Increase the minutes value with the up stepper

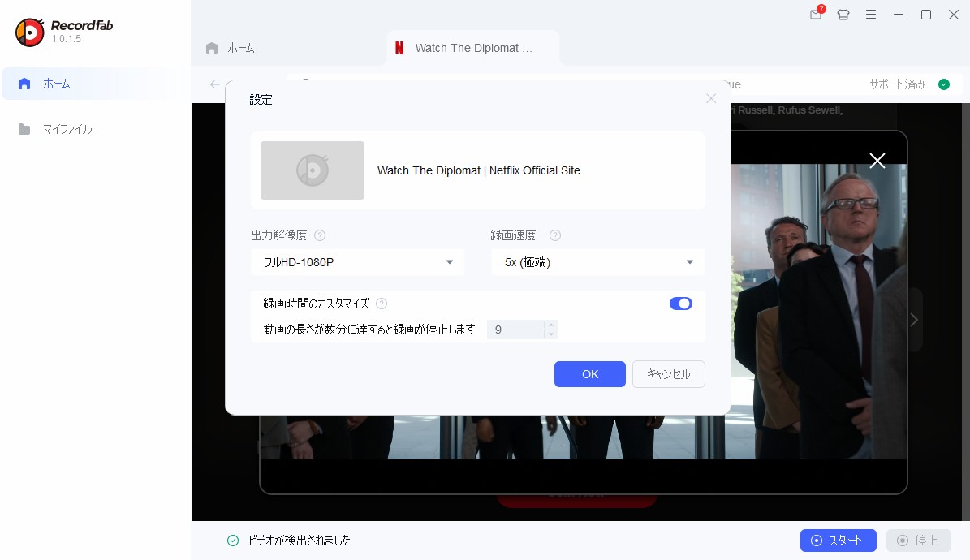(x=550, y=325)
